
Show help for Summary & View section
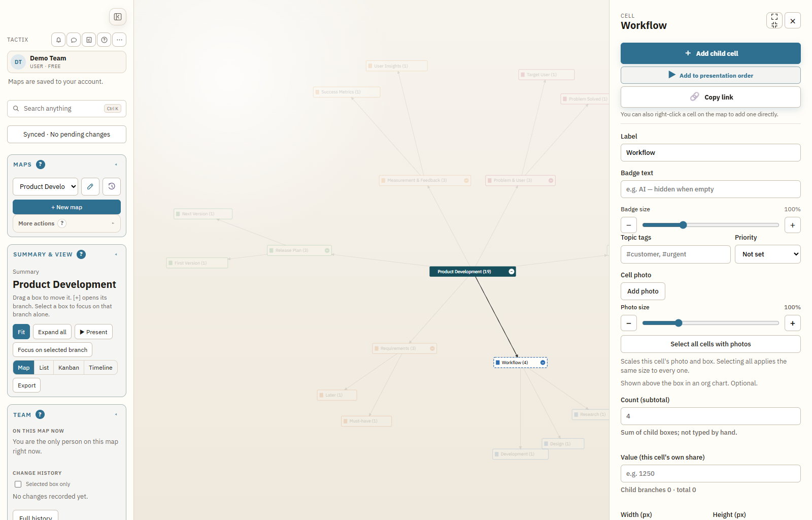pyautogui.click(x=81, y=254)
